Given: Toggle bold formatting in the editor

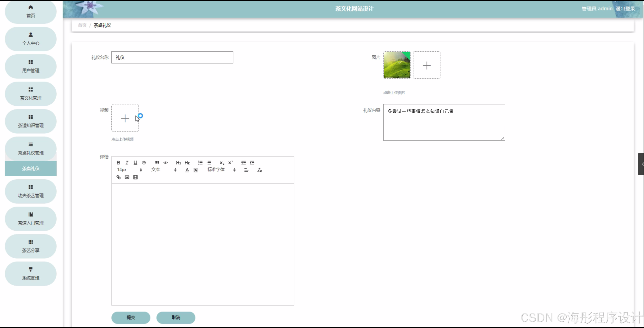Looking at the screenshot, I should pyautogui.click(x=118, y=163).
